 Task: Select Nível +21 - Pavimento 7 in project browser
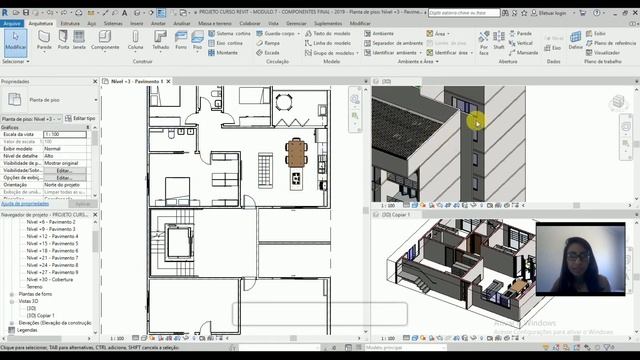pos(52,258)
